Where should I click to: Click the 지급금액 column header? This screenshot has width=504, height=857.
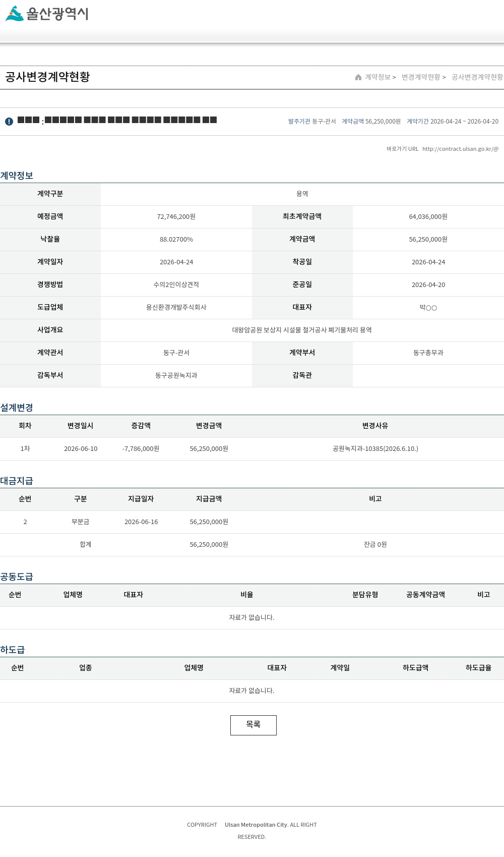point(209,499)
